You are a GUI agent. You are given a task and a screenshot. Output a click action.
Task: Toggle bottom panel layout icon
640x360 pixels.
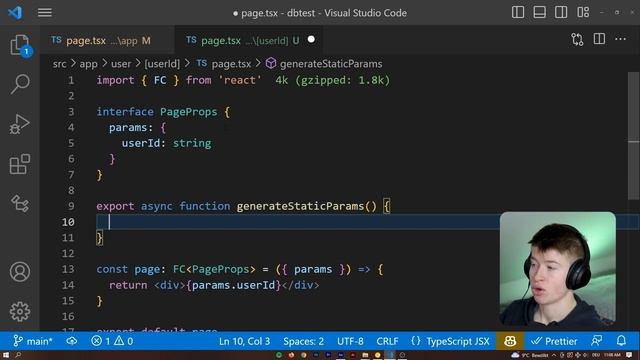pyautogui.click(x=540, y=12)
